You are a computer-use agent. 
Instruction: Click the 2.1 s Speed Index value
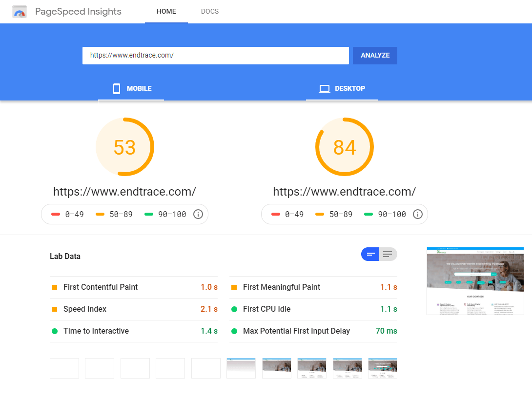pyautogui.click(x=209, y=309)
